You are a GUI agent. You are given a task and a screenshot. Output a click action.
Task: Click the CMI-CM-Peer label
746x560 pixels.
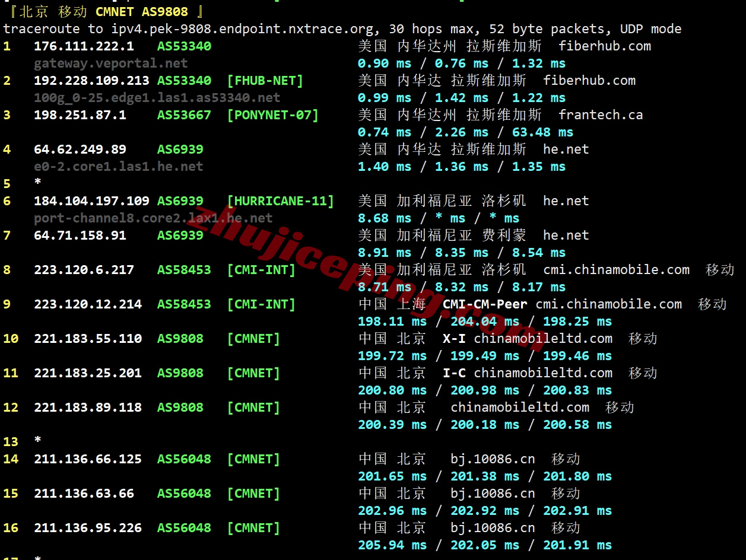click(x=485, y=304)
